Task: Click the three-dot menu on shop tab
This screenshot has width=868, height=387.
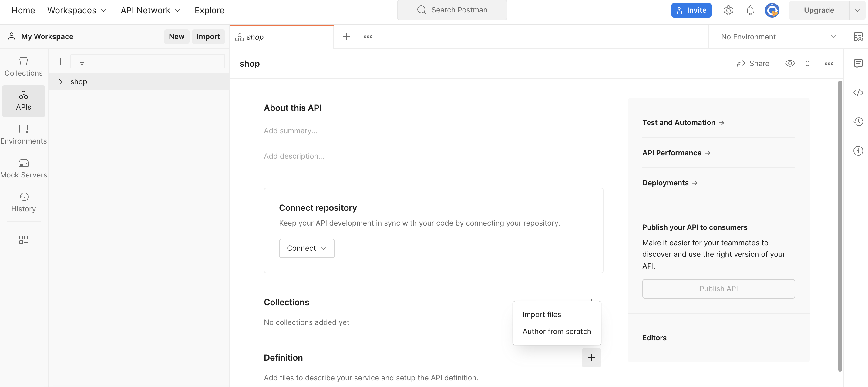Action: pyautogui.click(x=367, y=36)
